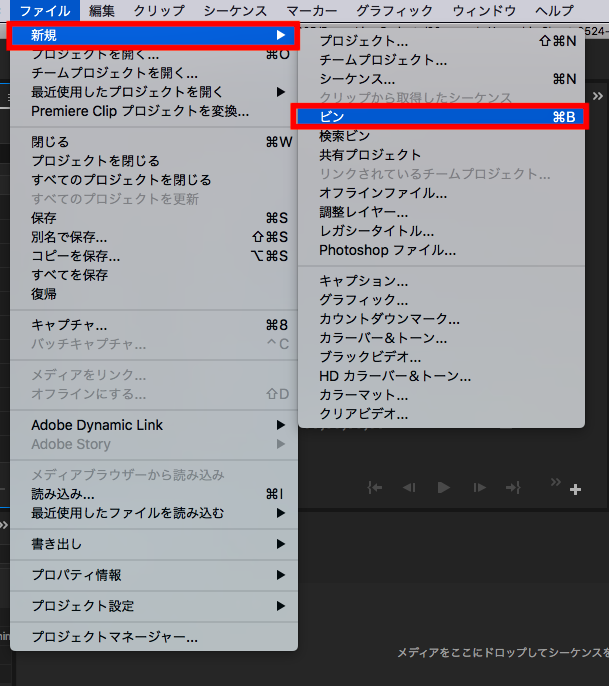Image resolution: width=609 pixels, height=686 pixels.
Task: Expand 書き出し submenu
Action: 154,544
